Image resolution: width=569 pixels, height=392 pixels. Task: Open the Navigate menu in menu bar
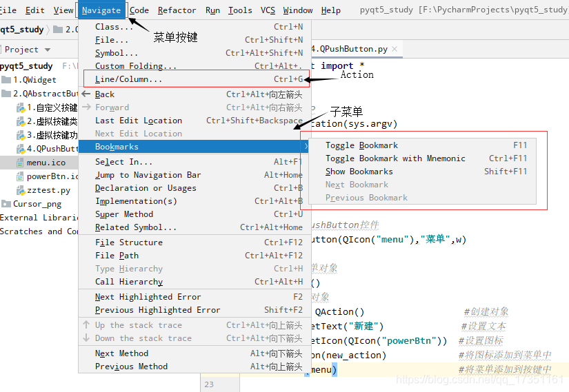[x=101, y=10]
